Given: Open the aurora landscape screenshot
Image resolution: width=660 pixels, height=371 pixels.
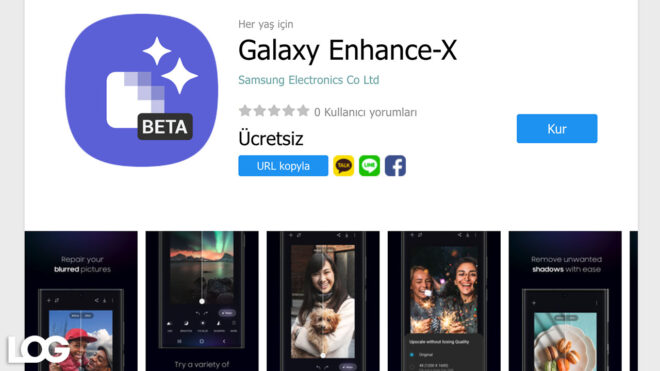Looking at the screenshot, I should click(x=202, y=301).
